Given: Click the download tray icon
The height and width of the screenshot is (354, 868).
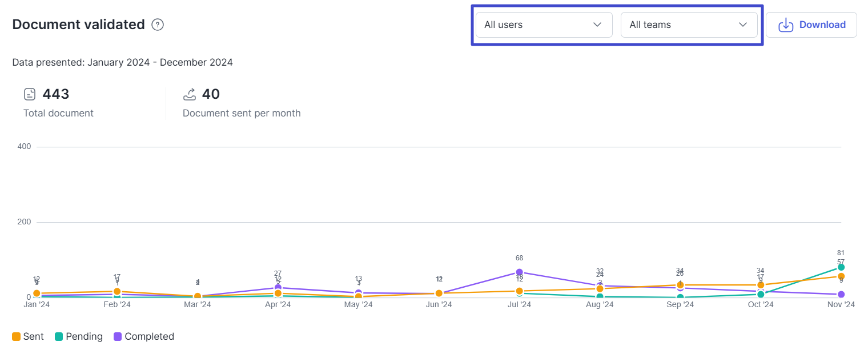Looking at the screenshot, I should point(786,25).
